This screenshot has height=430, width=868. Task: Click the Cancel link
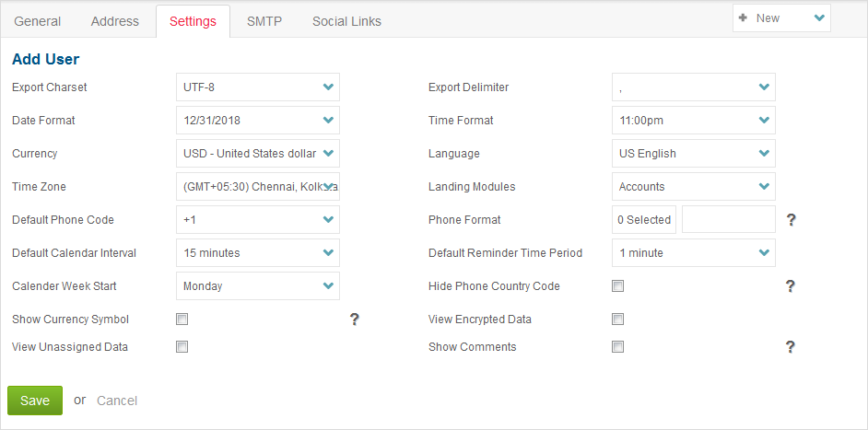(x=117, y=401)
